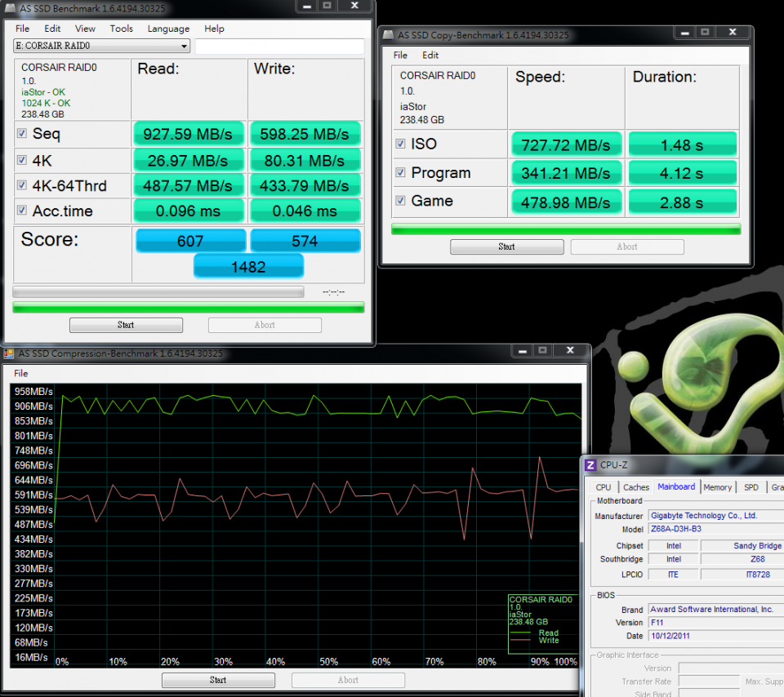Image resolution: width=784 pixels, height=697 pixels.
Task: Minimize the AS SSD Copy-Benchmark window
Action: coord(683,33)
